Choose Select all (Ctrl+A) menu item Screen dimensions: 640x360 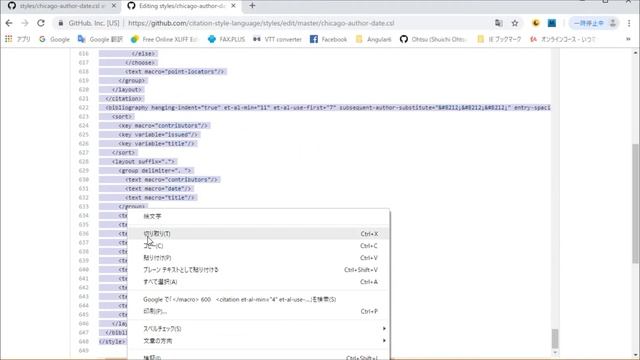tap(259, 282)
